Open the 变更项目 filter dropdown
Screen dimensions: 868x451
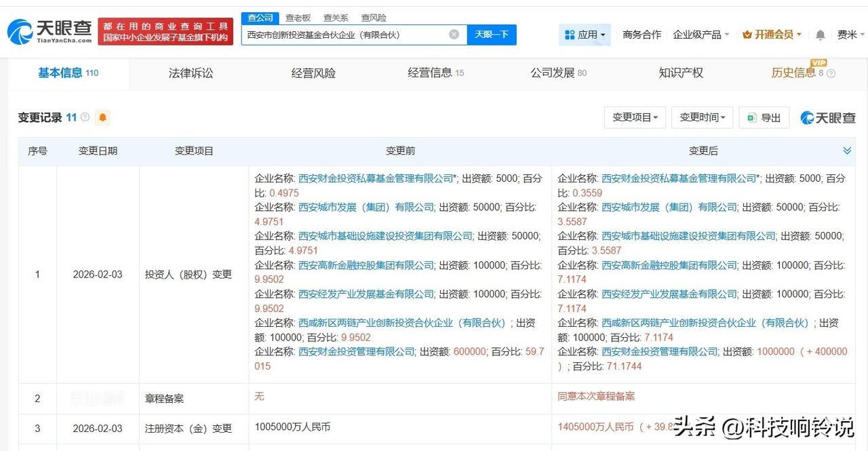tap(635, 117)
